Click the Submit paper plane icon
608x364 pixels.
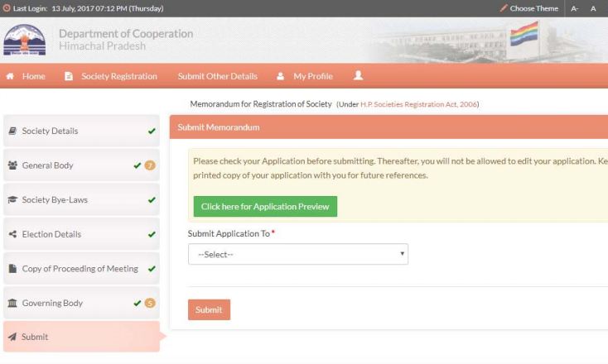pyautogui.click(x=12, y=337)
